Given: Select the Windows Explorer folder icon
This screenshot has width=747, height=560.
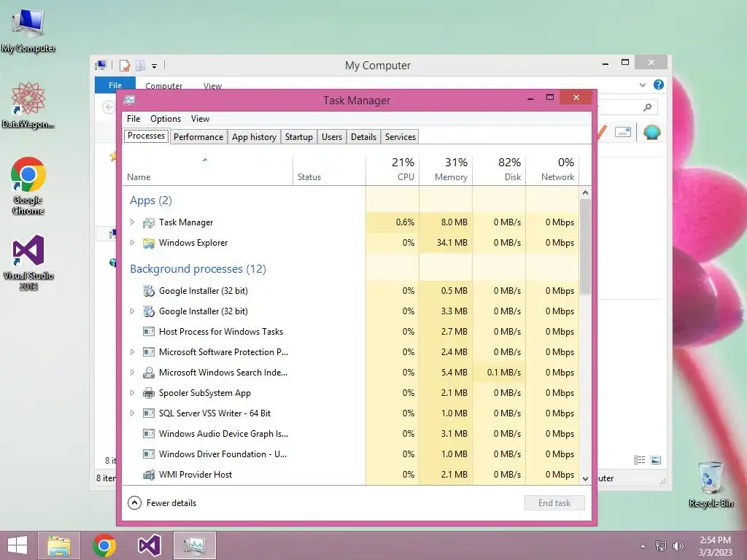Looking at the screenshot, I should 149,243.
